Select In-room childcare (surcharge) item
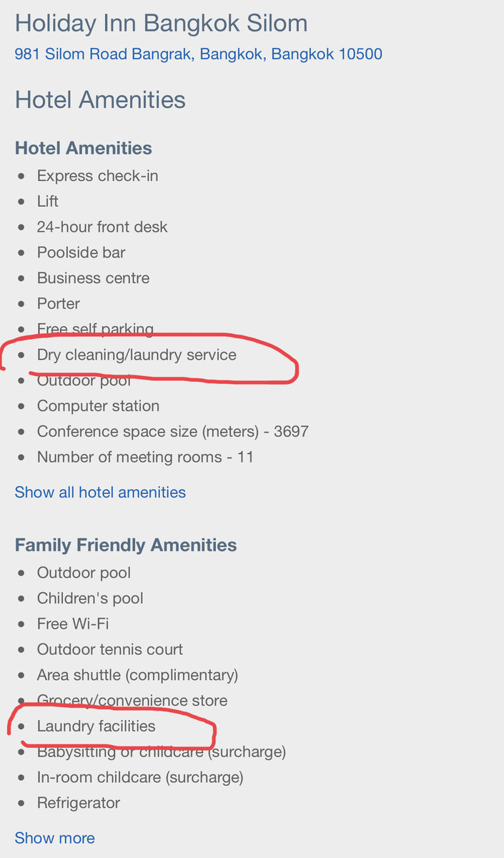 (x=140, y=777)
